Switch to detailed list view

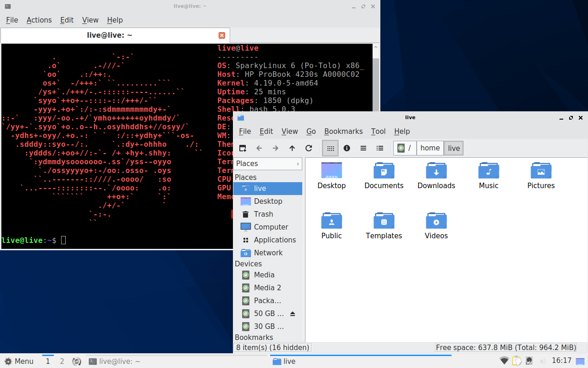(x=380, y=148)
